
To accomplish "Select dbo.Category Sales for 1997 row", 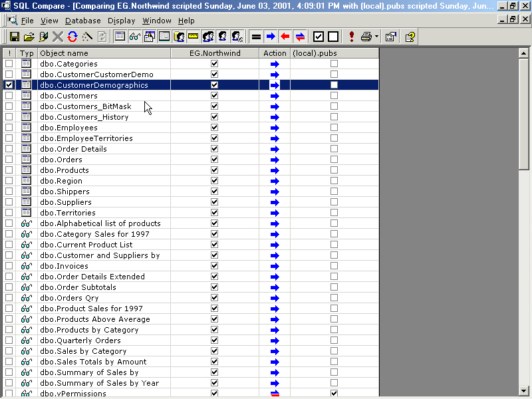I will (x=190, y=234).
